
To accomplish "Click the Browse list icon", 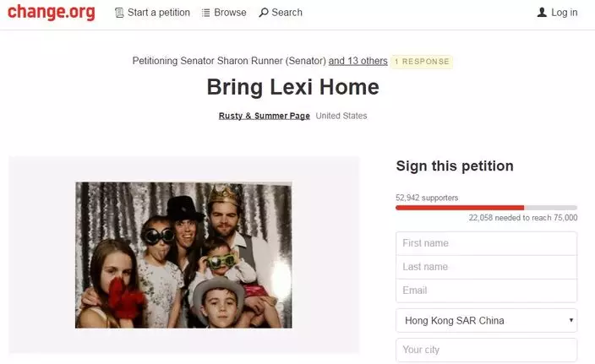I will click(x=205, y=13).
